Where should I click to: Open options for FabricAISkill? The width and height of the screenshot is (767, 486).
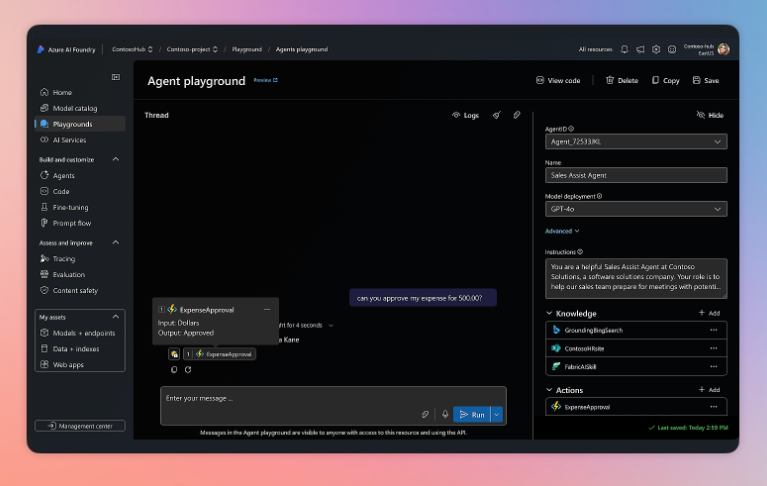714,367
